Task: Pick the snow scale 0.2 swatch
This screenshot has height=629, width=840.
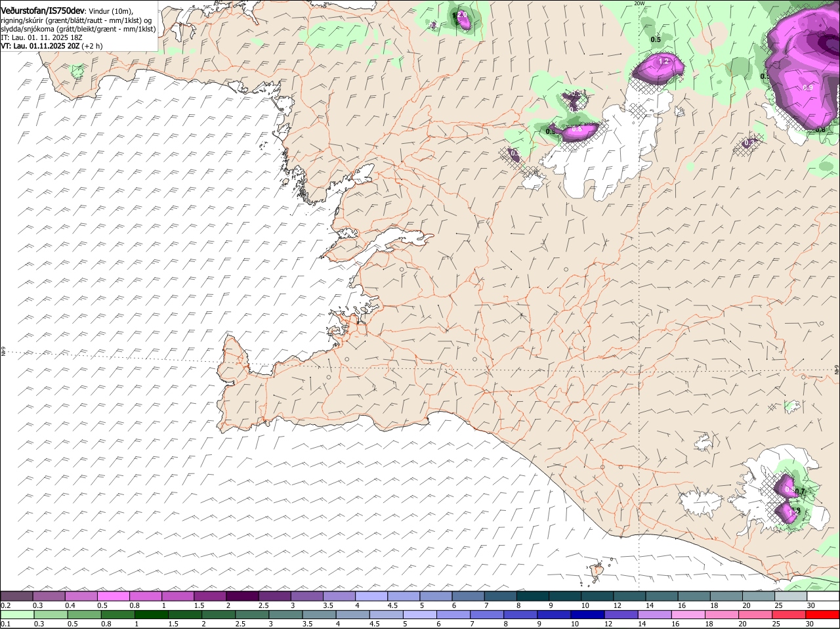Action: (16, 596)
